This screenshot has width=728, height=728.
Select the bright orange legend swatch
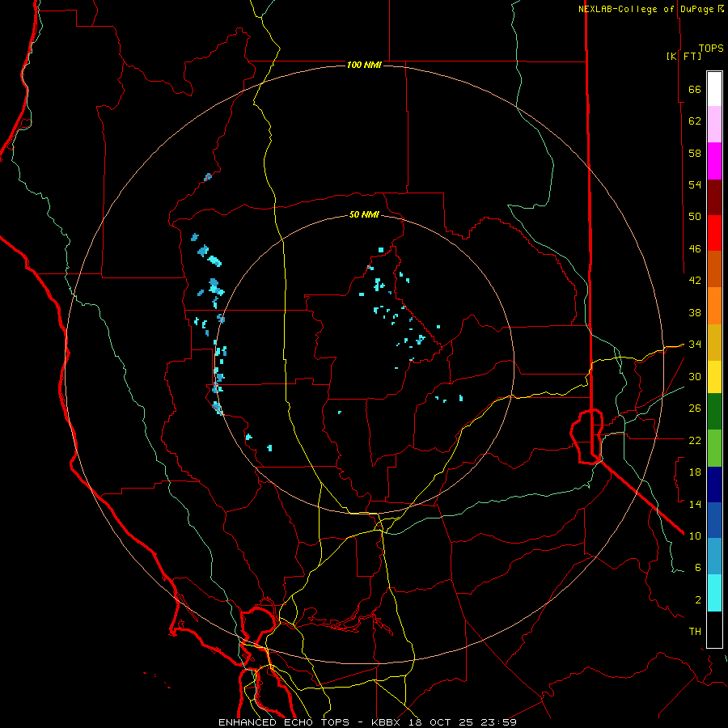(x=714, y=305)
